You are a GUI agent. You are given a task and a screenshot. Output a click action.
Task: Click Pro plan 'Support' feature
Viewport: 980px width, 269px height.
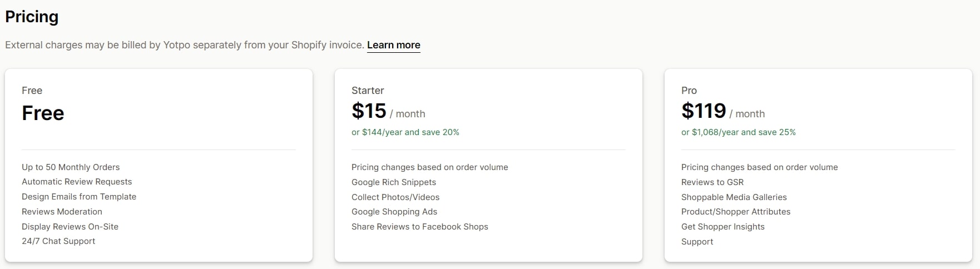tap(697, 242)
